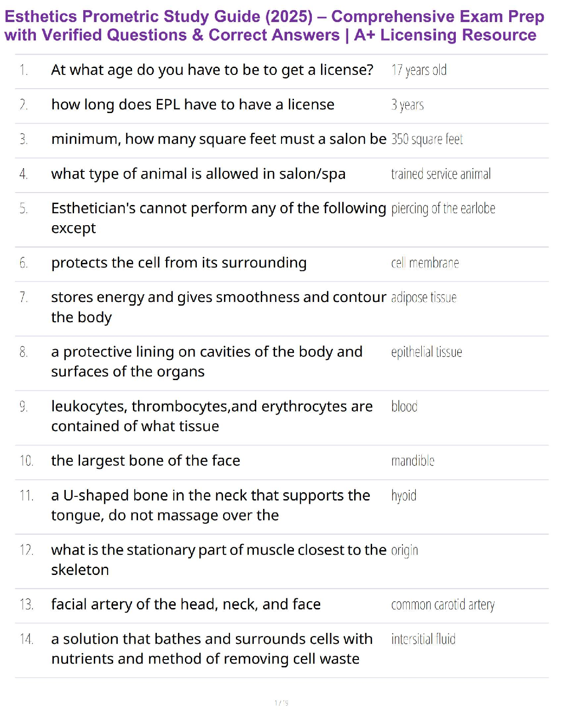Select the 'piercing of the earlobe' answer

pyautogui.click(x=443, y=209)
